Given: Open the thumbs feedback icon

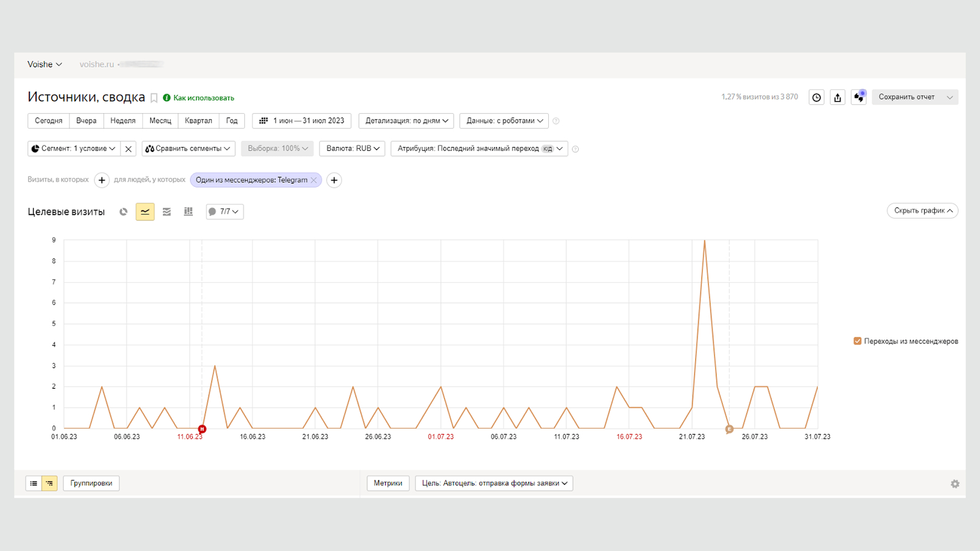Looking at the screenshot, I should tap(859, 97).
